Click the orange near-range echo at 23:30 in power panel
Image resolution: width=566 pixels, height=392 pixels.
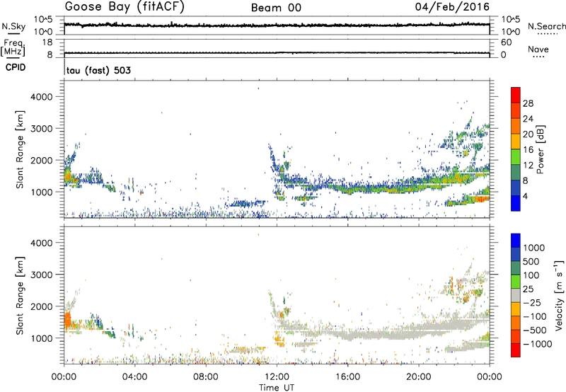tap(481, 198)
